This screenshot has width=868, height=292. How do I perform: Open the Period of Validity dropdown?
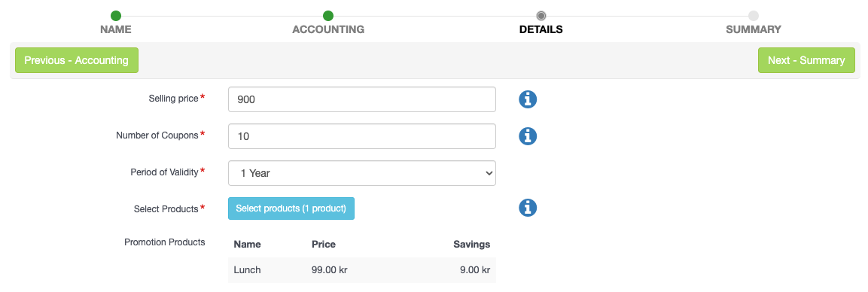click(x=362, y=173)
